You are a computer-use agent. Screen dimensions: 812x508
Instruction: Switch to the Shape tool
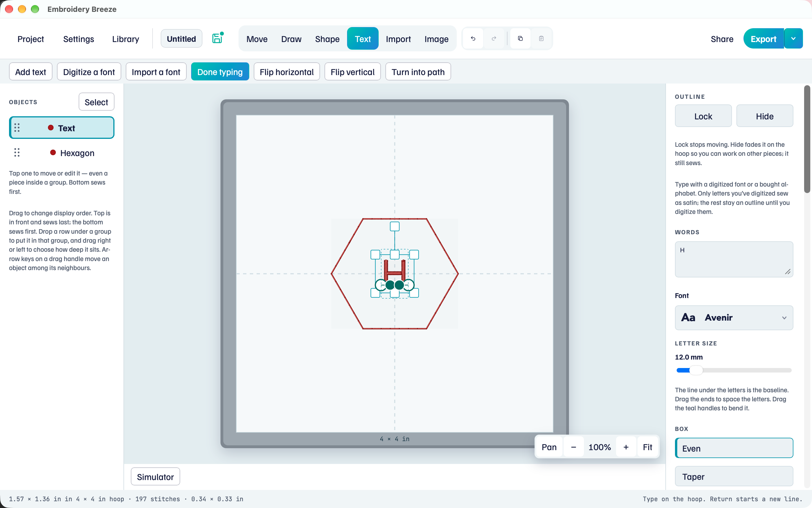tap(327, 39)
